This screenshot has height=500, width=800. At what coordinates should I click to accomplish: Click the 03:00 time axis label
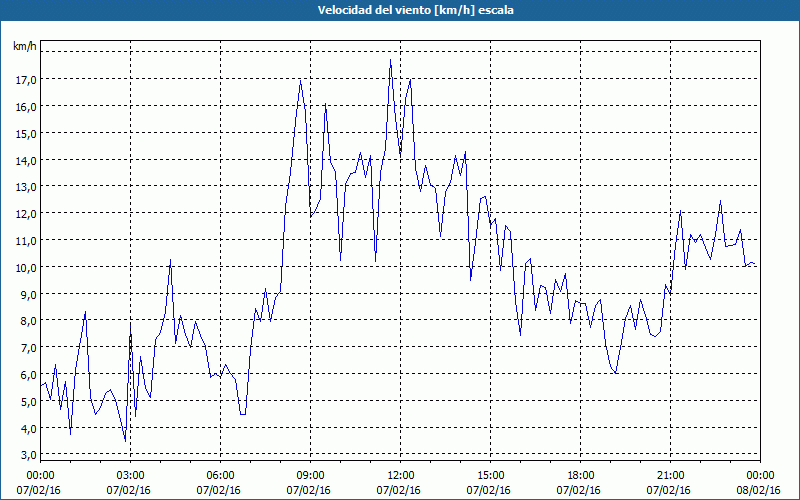tap(131, 476)
